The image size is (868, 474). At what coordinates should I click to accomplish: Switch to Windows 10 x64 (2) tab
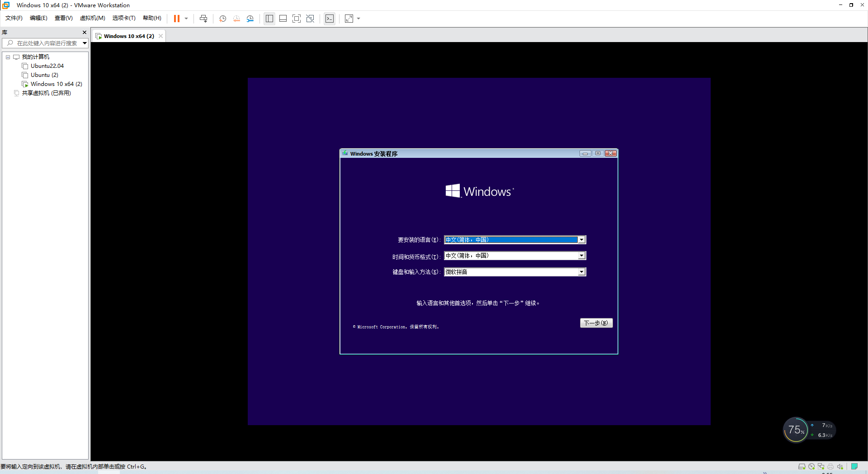pyautogui.click(x=128, y=36)
